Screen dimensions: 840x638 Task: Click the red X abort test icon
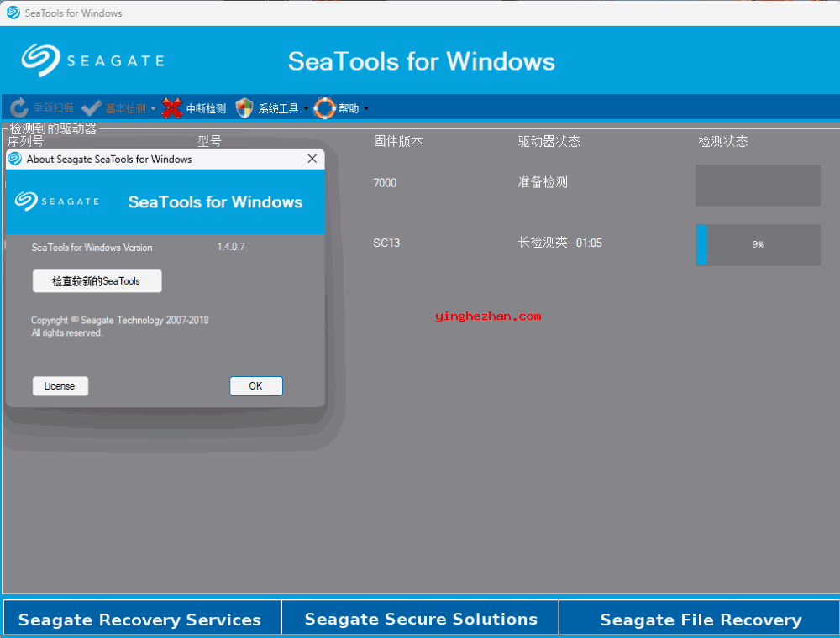pos(171,108)
